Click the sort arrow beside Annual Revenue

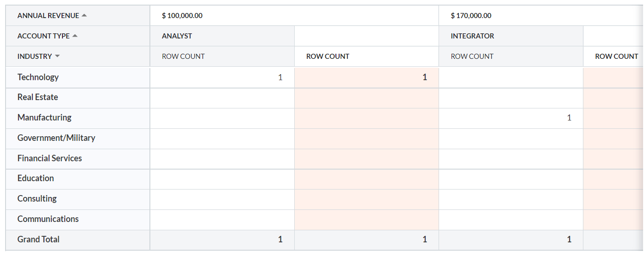[84, 15]
